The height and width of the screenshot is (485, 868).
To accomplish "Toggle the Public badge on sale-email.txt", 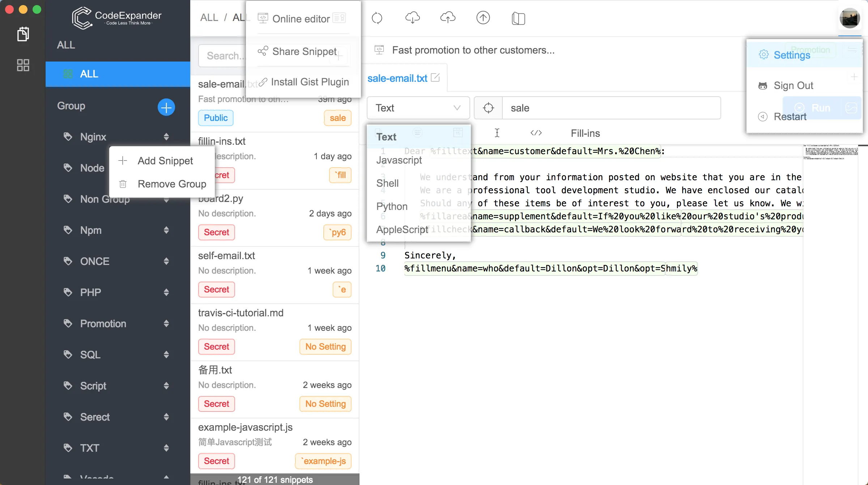I will coord(216,118).
